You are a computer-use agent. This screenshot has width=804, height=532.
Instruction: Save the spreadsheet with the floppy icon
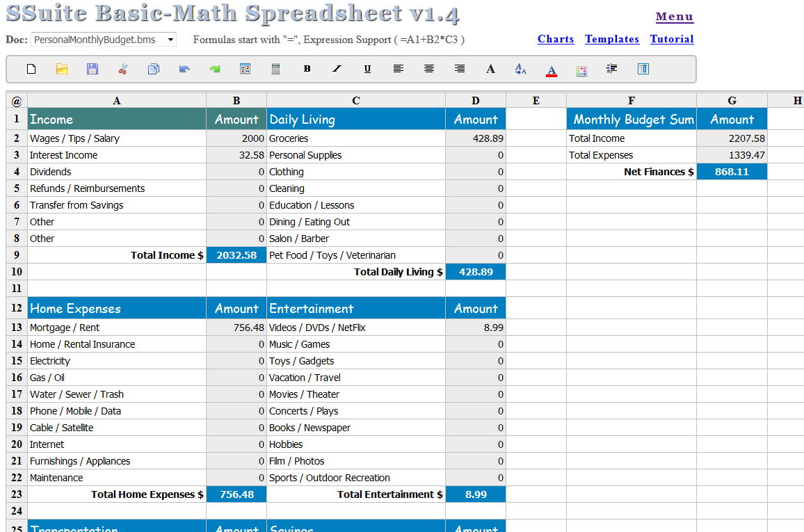(93, 69)
